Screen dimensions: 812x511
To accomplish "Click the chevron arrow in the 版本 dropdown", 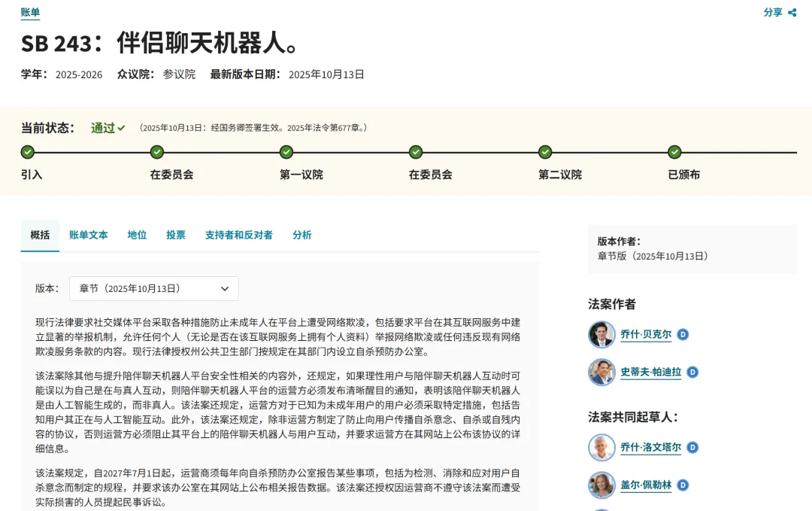I will 225,289.
